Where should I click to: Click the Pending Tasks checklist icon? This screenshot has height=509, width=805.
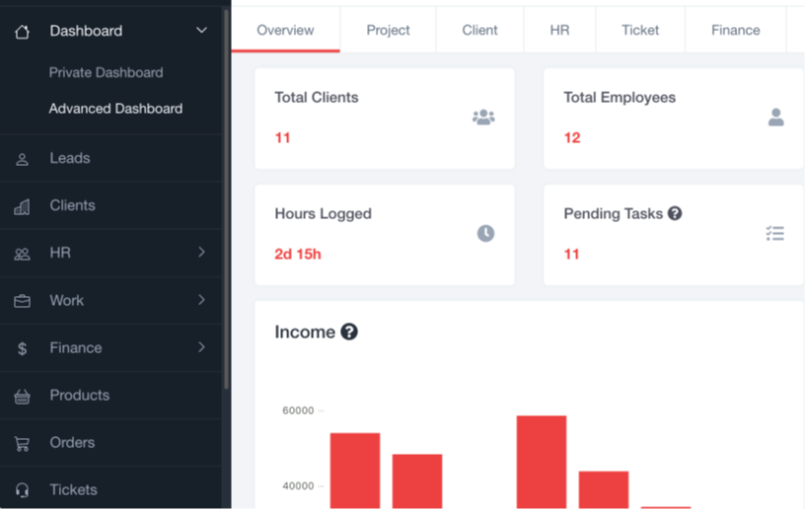775,233
